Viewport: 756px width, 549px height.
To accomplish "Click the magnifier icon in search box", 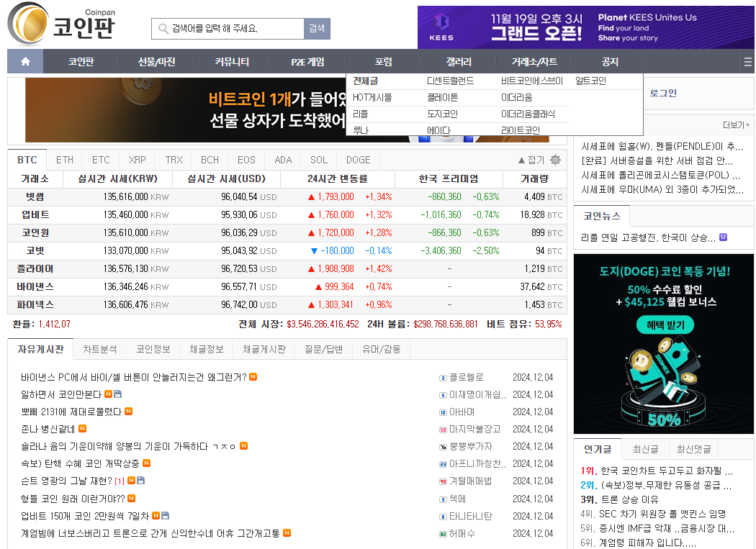I will (163, 29).
